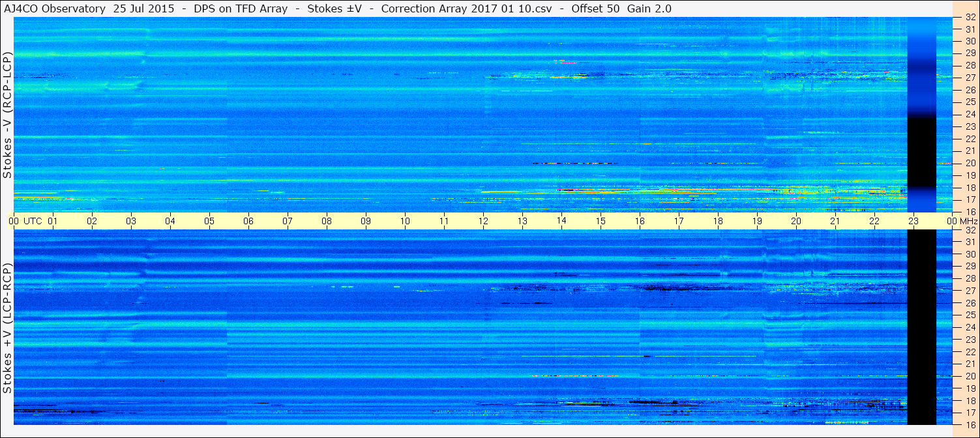Click the 'Stokes -V (RCP-LCP)' axis label
The width and height of the screenshot is (980, 438).
[x=7, y=115]
